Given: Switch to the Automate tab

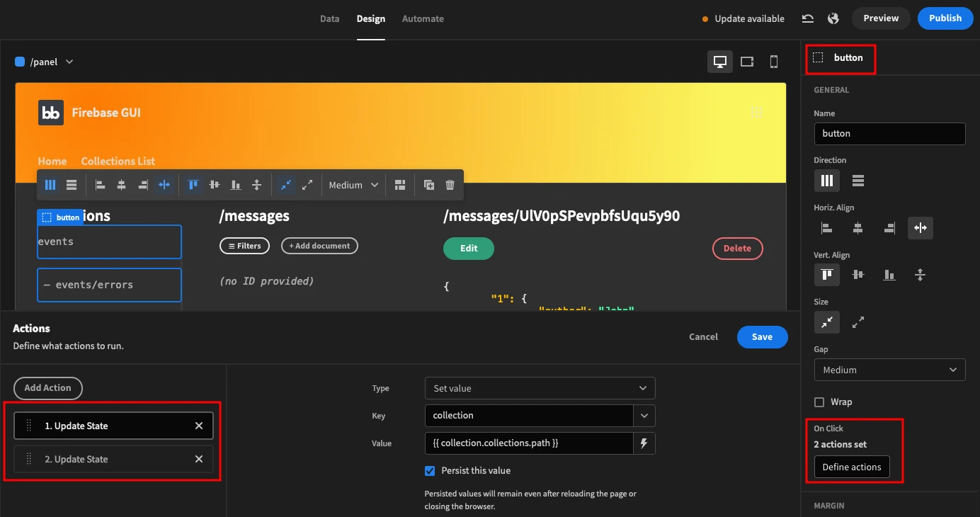Looking at the screenshot, I should pyautogui.click(x=423, y=18).
